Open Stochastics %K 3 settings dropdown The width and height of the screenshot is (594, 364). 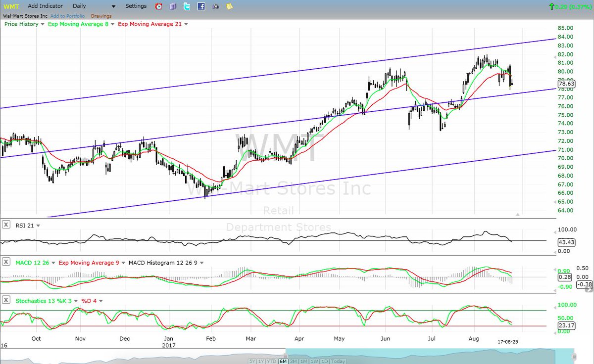pyautogui.click(x=76, y=300)
